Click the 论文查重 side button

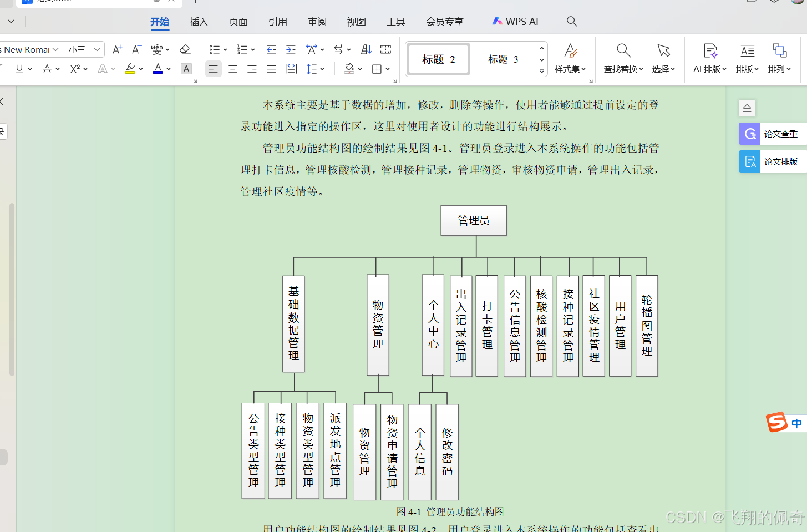(773, 134)
